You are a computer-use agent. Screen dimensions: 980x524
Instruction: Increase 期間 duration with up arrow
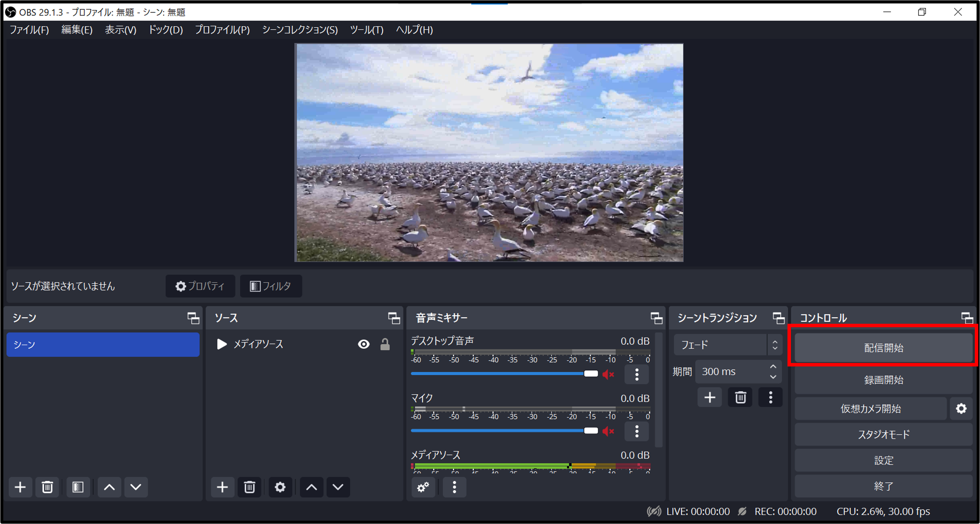tap(773, 367)
